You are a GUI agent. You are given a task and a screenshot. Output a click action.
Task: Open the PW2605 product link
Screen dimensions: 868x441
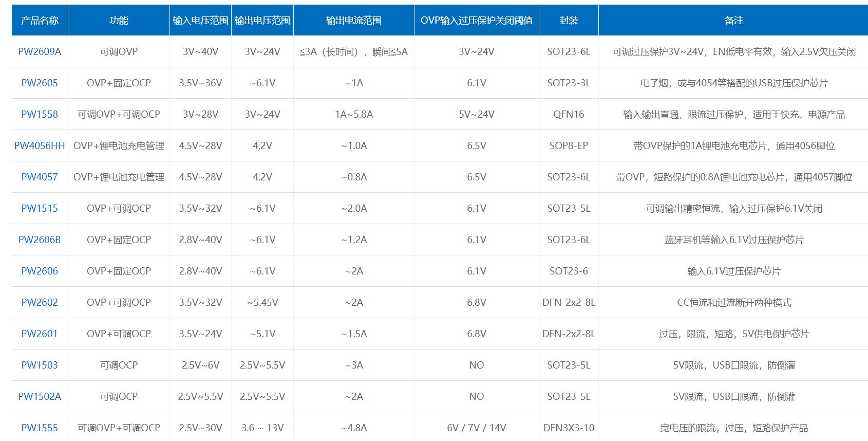pyautogui.click(x=40, y=83)
